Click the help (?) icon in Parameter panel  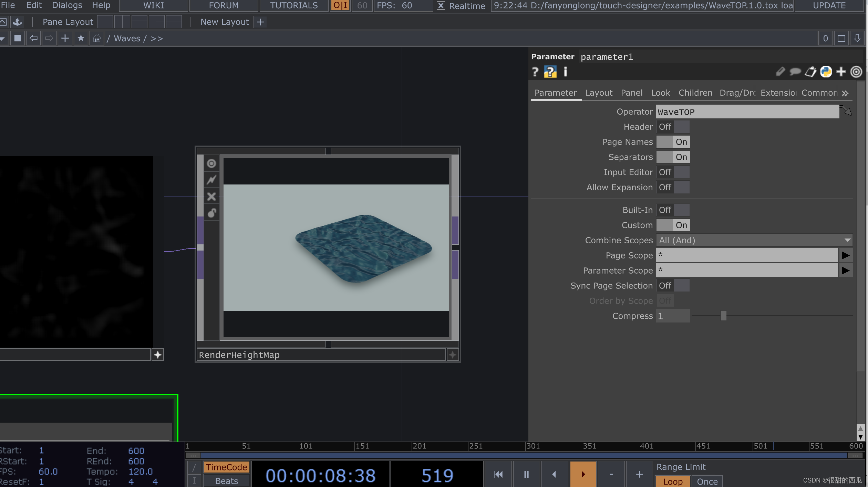535,72
